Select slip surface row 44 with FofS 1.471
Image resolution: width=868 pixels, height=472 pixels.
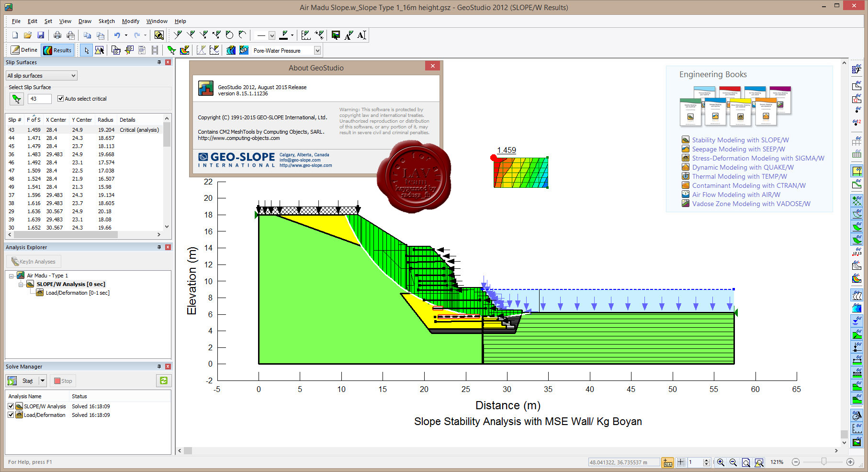(85, 138)
